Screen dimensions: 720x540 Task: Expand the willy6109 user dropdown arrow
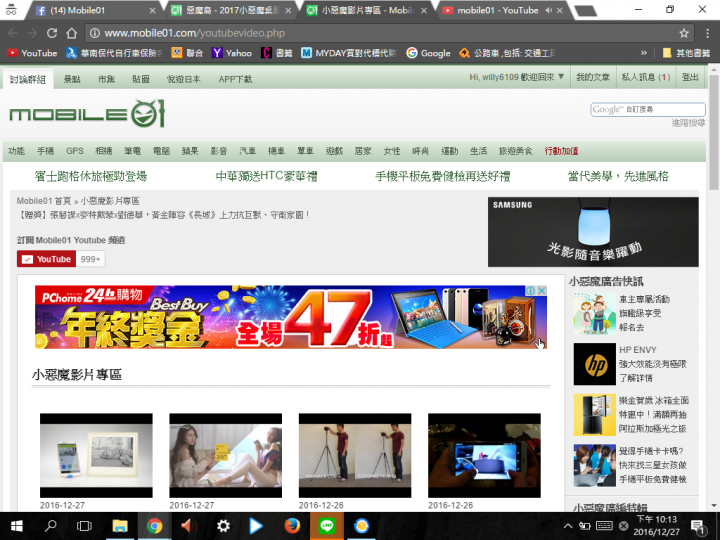561,77
